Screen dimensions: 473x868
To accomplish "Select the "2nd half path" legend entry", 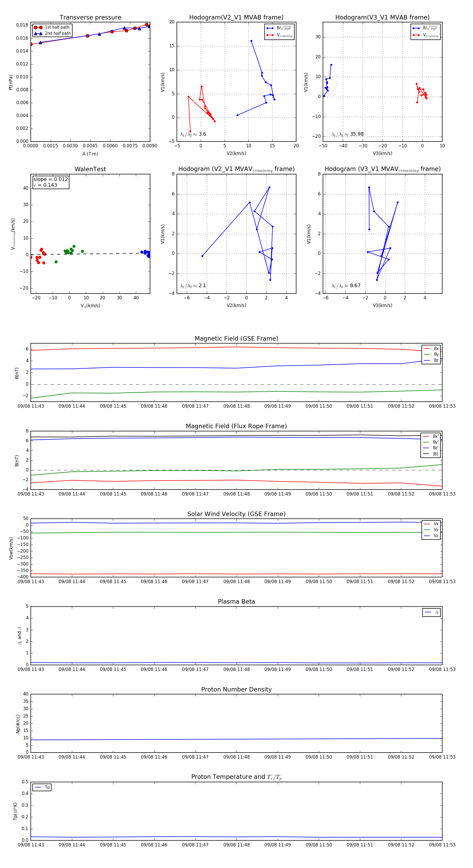I will (x=53, y=33).
